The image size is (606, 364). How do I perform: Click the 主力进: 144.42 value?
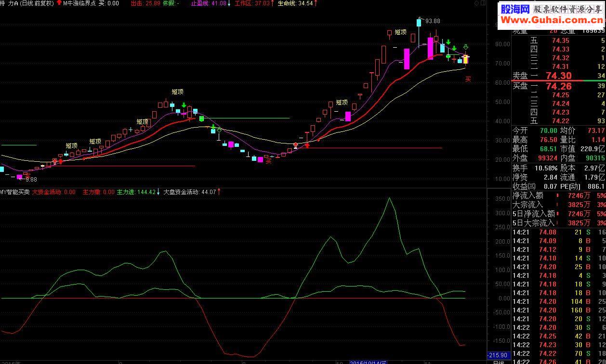(136, 192)
